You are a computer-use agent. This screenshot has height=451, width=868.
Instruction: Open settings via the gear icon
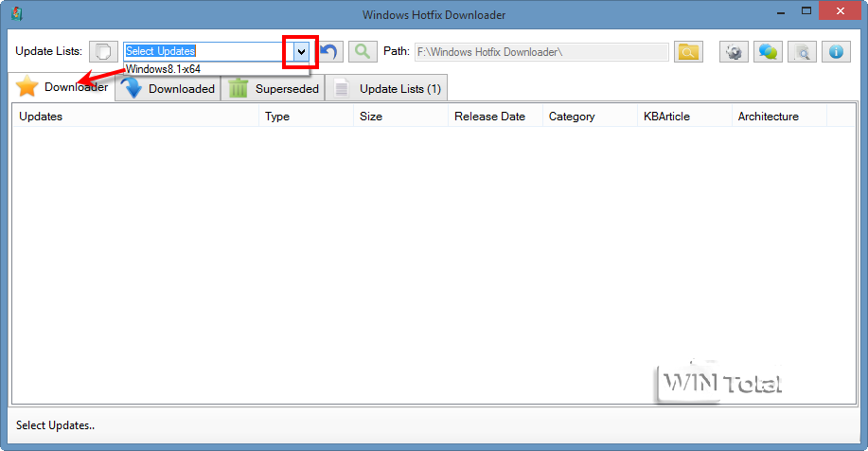(x=734, y=51)
